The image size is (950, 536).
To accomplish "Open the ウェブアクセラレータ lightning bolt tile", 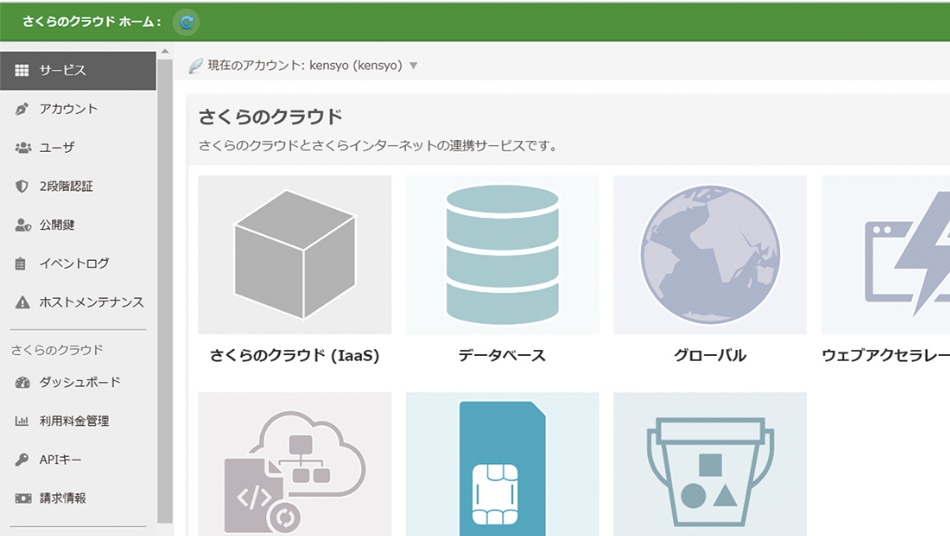I will coord(886,254).
